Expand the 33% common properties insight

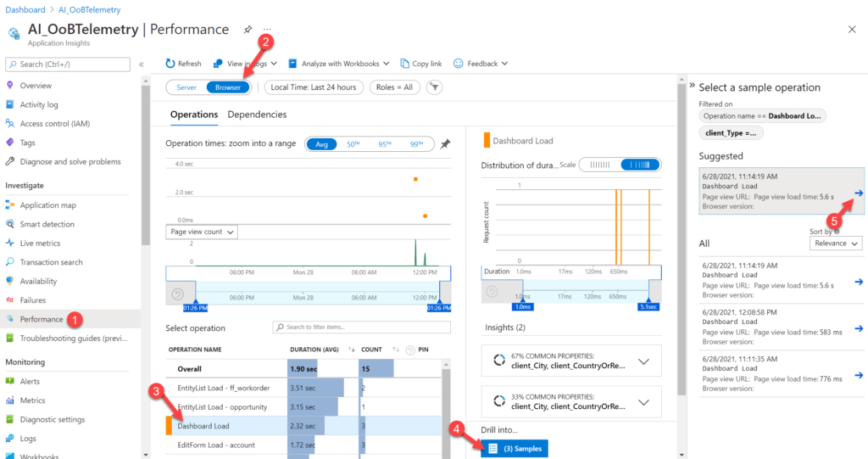644,402
